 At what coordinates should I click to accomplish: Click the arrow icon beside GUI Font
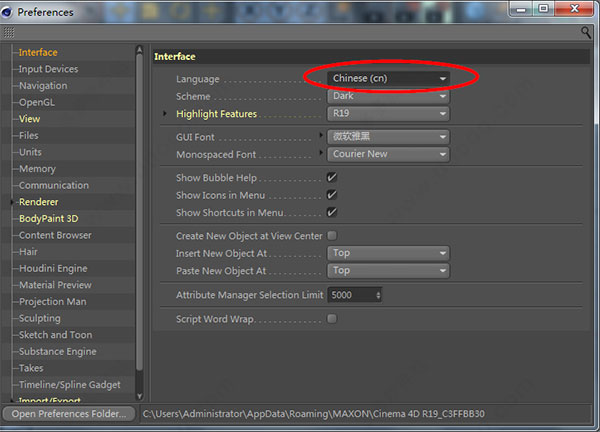[322, 134]
